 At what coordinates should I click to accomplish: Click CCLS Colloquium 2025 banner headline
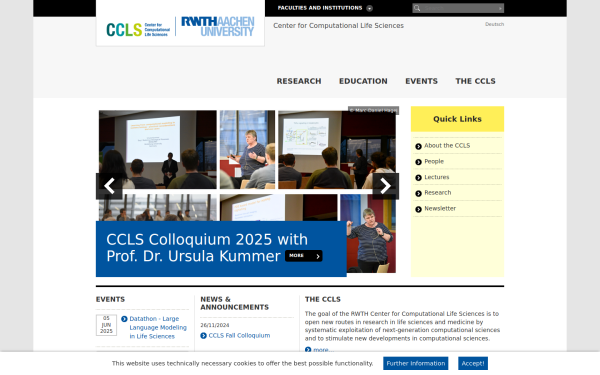pyautogui.click(x=207, y=248)
